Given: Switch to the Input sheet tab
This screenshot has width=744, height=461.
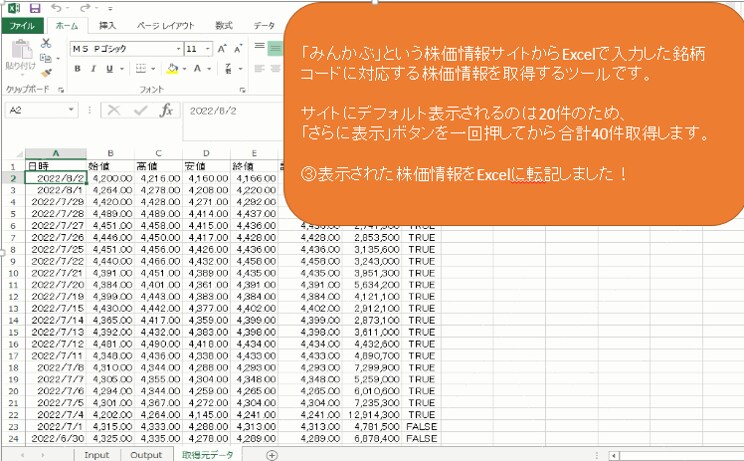Looking at the screenshot, I should tap(97, 455).
